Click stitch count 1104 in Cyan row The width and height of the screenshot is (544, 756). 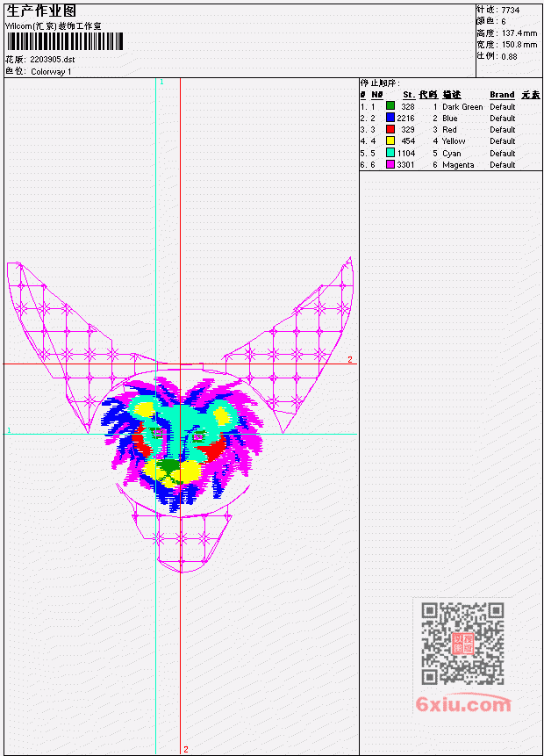(405, 154)
